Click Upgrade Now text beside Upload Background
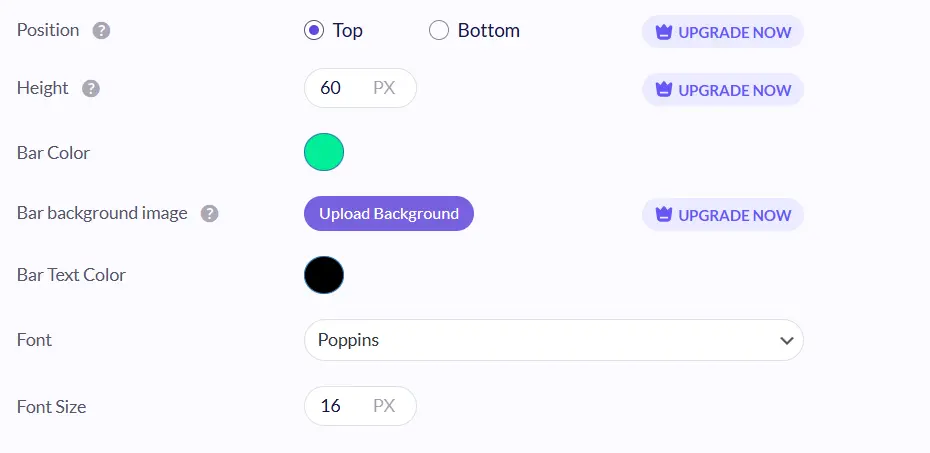 pyautogui.click(x=735, y=215)
